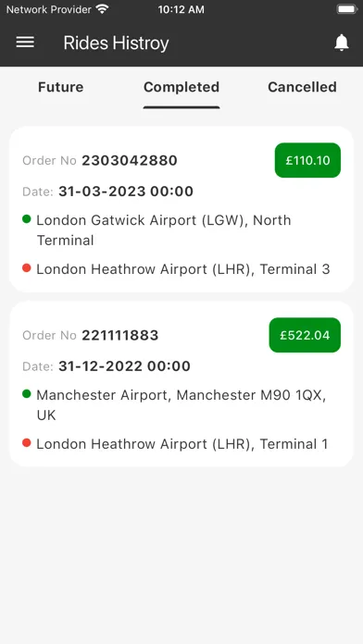Tap Manchester Airport M90 1QX address
The width and height of the screenshot is (363, 644).
pyautogui.click(x=181, y=405)
